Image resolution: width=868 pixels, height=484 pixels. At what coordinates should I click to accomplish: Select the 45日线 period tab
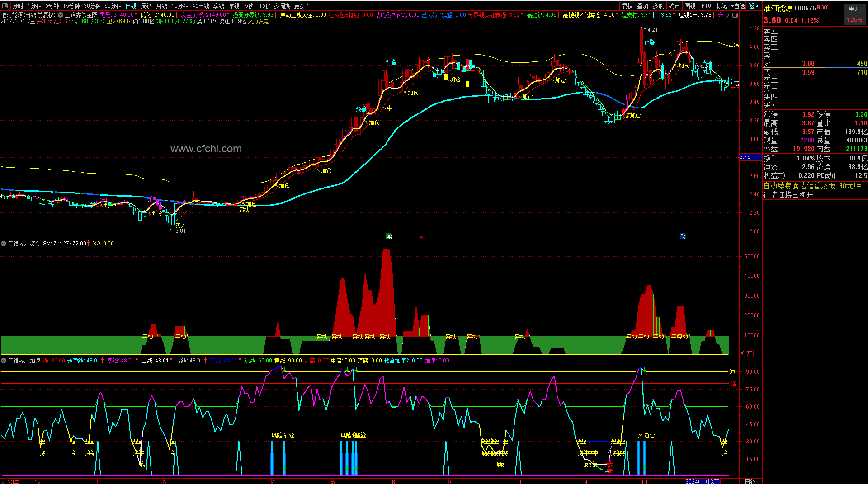pos(201,6)
